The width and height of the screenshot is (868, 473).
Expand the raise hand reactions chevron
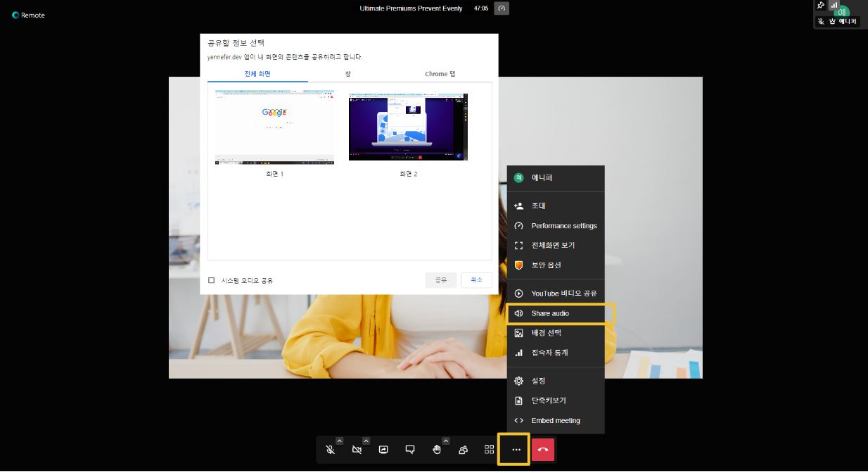click(445, 441)
